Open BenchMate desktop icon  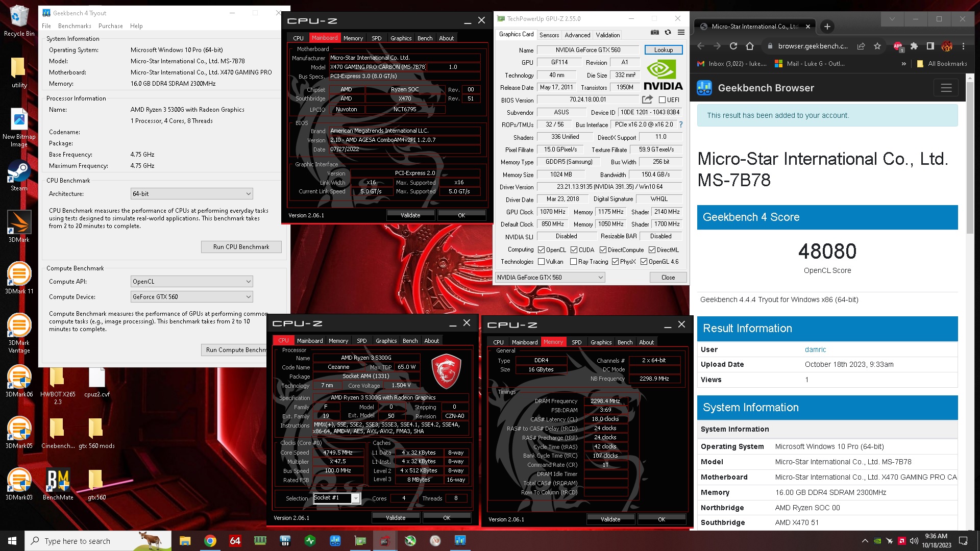click(58, 484)
